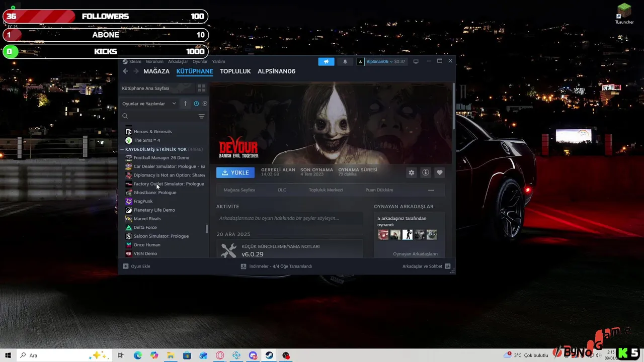The image size is (644, 362).
Task: Open DEVOUR game settings gear
Action: click(412, 172)
